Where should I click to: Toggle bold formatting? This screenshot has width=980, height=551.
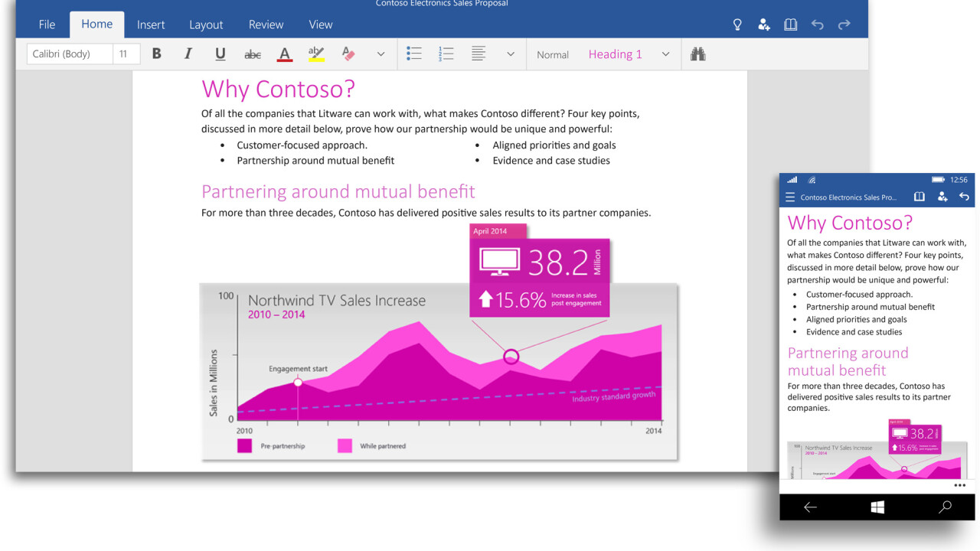click(x=157, y=54)
